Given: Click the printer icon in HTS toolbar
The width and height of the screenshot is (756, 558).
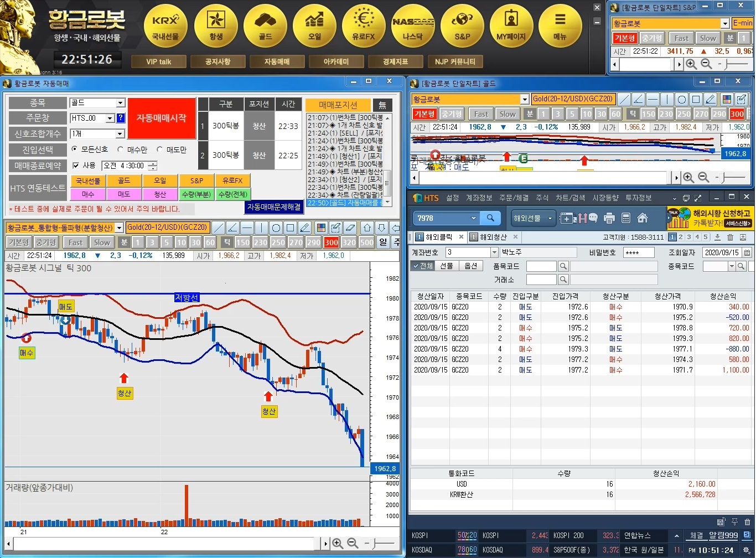Looking at the screenshot, I should pos(609,218).
